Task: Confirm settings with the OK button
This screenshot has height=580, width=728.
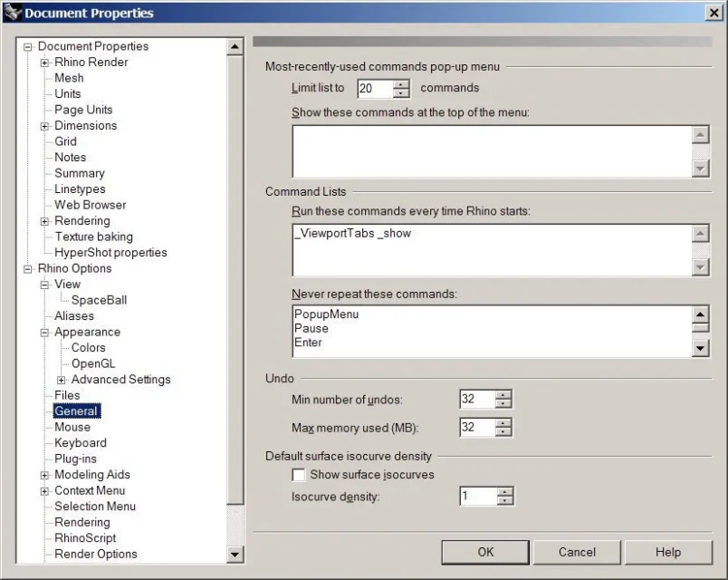Action: pyautogui.click(x=485, y=552)
